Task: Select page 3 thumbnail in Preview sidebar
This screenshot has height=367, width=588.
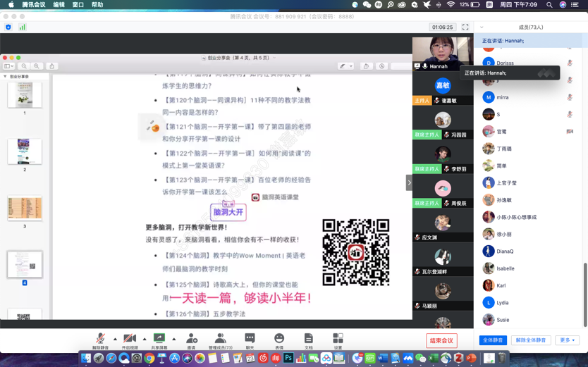Action: 25,209
